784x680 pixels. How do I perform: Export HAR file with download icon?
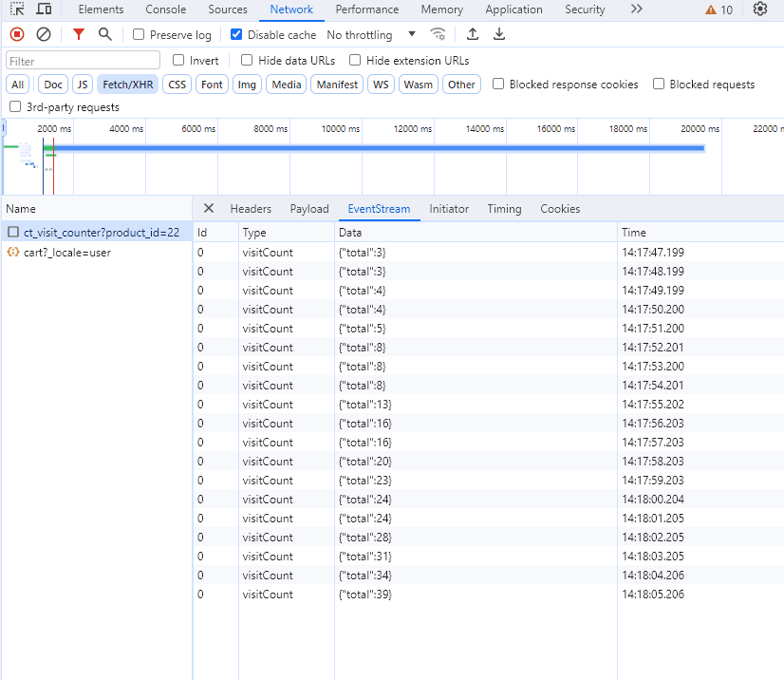[499, 34]
